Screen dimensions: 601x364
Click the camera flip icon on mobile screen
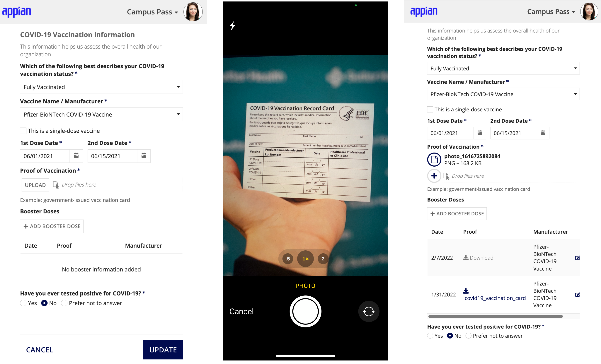point(368,311)
